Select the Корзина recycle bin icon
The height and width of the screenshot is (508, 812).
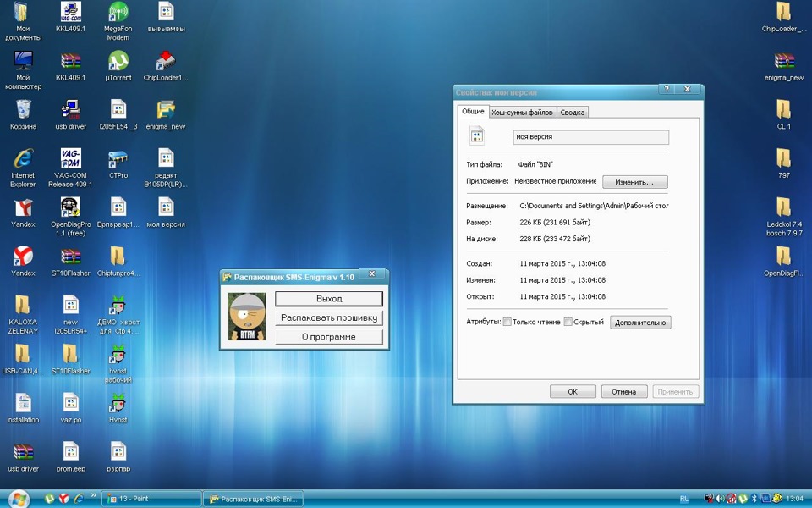(x=23, y=110)
